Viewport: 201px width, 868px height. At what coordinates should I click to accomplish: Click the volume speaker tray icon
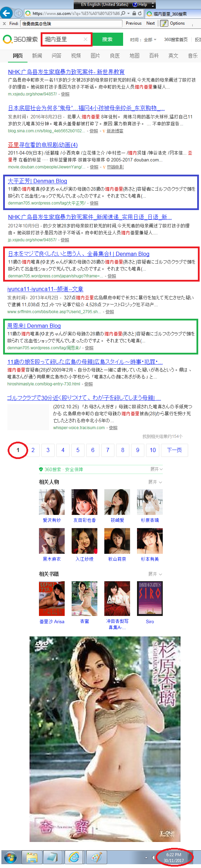coord(153,858)
